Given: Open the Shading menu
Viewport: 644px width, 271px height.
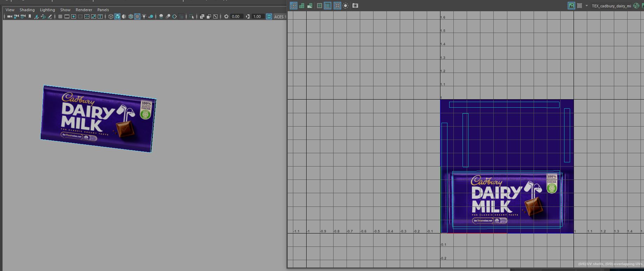Looking at the screenshot, I should coord(27,10).
